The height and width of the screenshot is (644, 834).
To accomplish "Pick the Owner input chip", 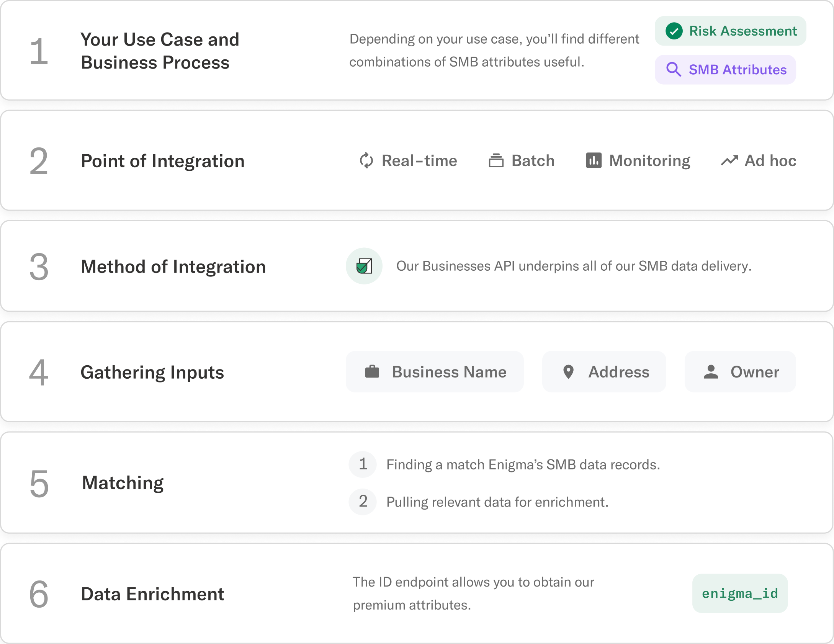I will tap(740, 371).
